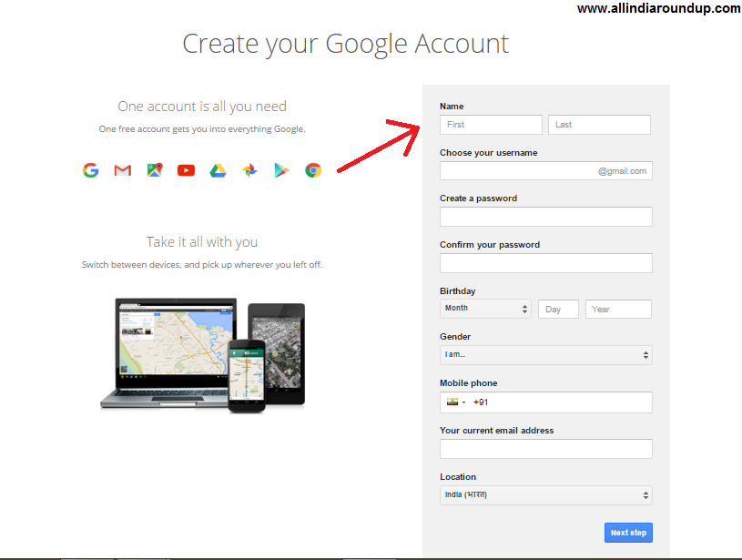Focus the Last name field
Viewport: 742px width, 560px height.
(x=599, y=125)
